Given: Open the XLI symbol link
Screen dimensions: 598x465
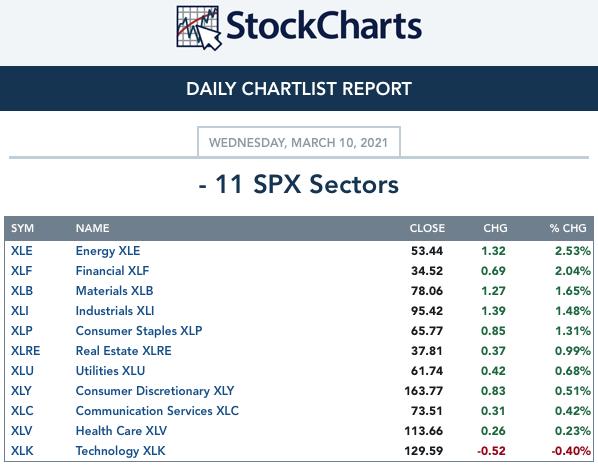Looking at the screenshot, I should coord(20,311).
